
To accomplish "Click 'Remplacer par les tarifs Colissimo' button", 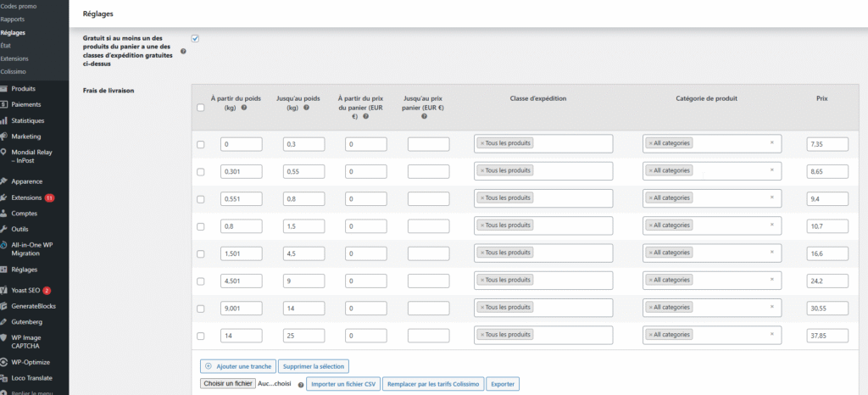I will [x=434, y=384].
